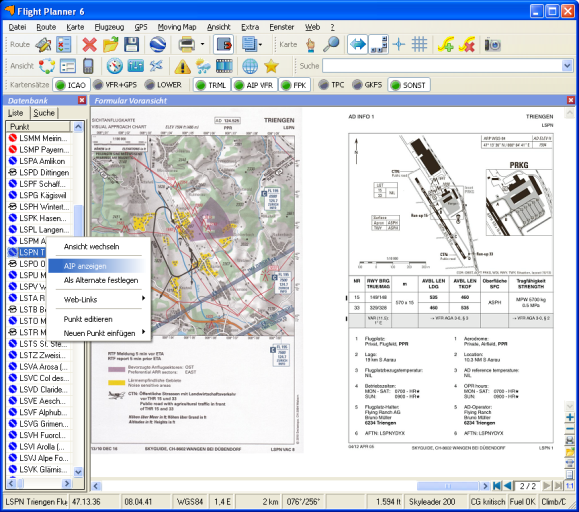Open the copy documents dropdown arrow
The height and width of the screenshot is (512, 579).
(260, 45)
